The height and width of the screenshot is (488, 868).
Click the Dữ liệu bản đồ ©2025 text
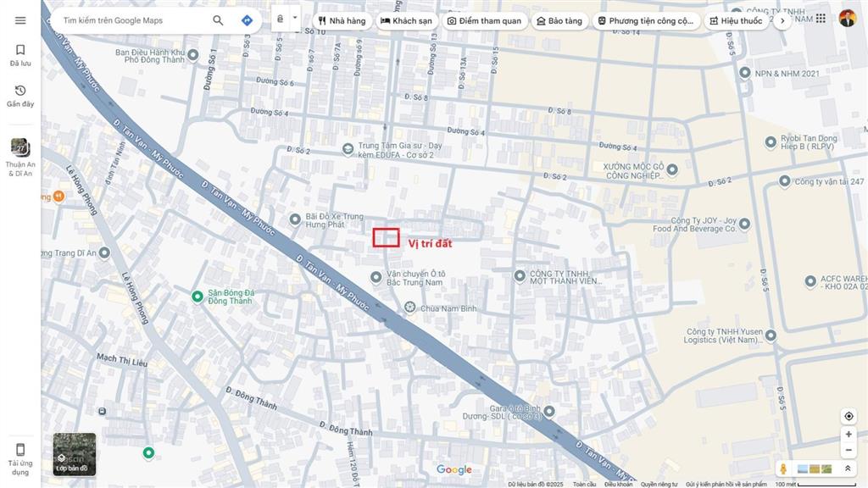click(536, 484)
